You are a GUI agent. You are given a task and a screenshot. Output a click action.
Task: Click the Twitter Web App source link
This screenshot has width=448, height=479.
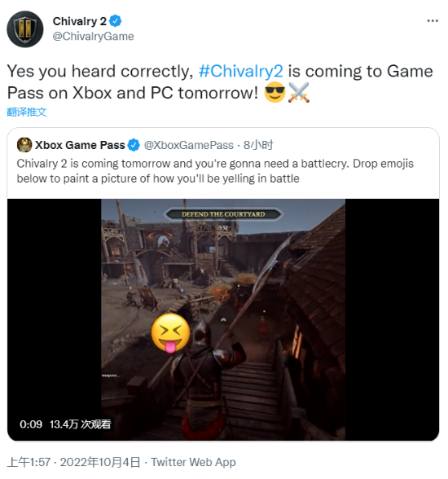193,462
